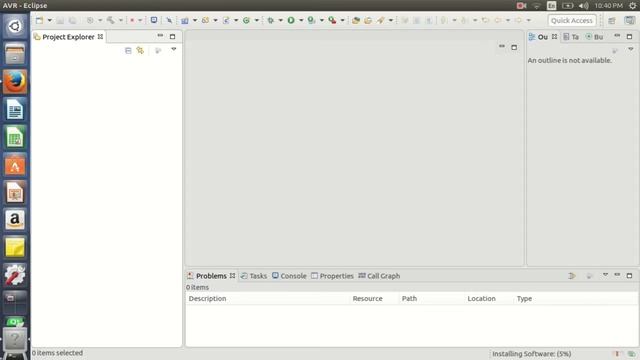Image resolution: width=640 pixels, height=360 pixels.
Task: Click the green progress view icon in status bar
Action: (x=631, y=354)
